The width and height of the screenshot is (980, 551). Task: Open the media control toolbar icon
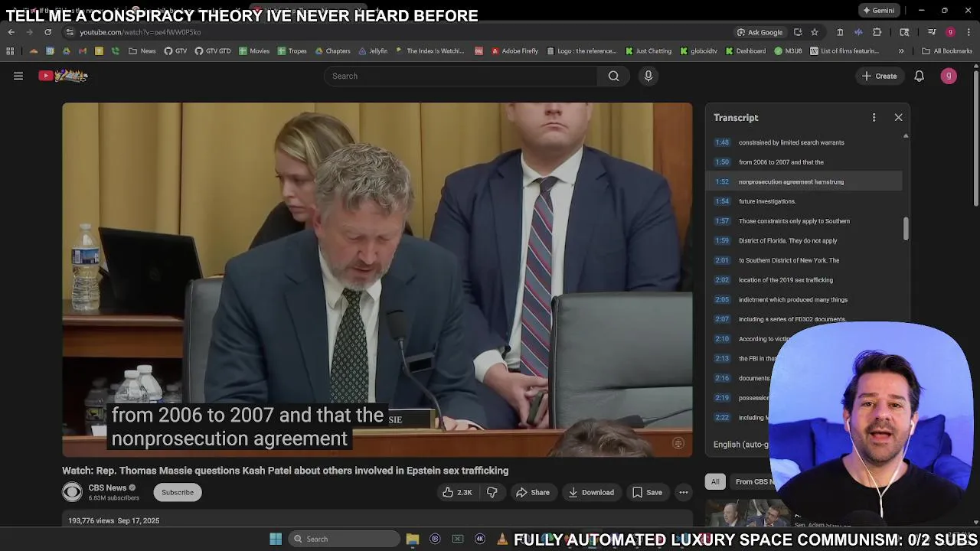coord(932,32)
